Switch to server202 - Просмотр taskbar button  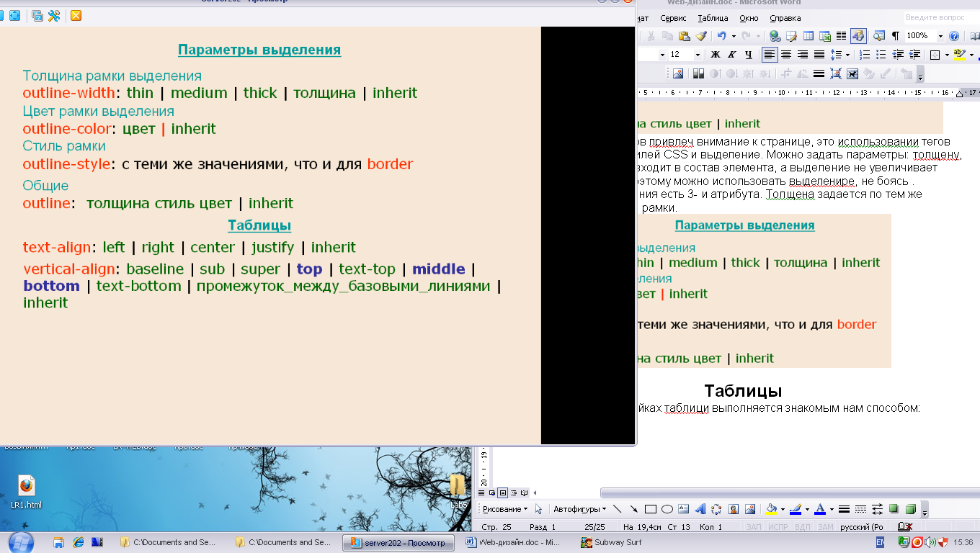[x=400, y=542]
